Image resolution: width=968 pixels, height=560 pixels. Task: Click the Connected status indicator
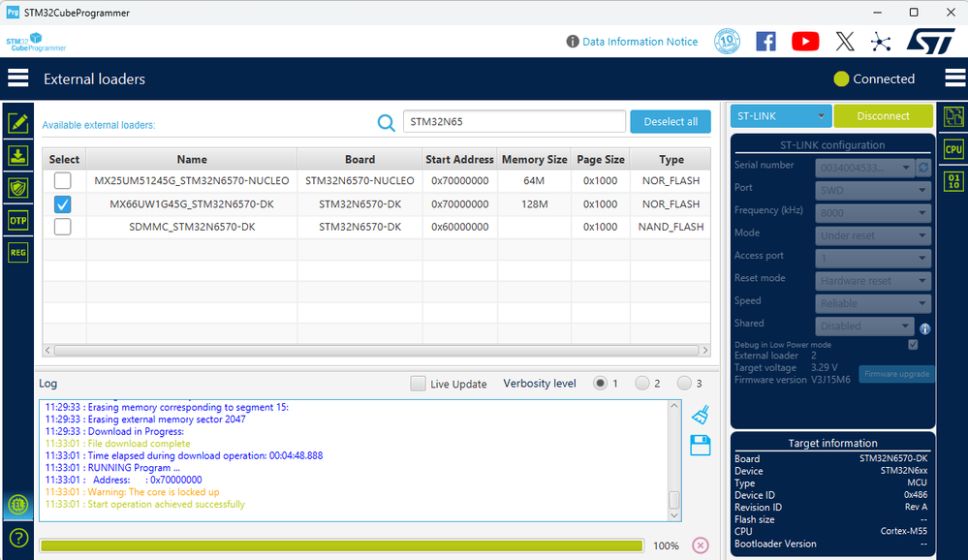pyautogui.click(x=874, y=79)
